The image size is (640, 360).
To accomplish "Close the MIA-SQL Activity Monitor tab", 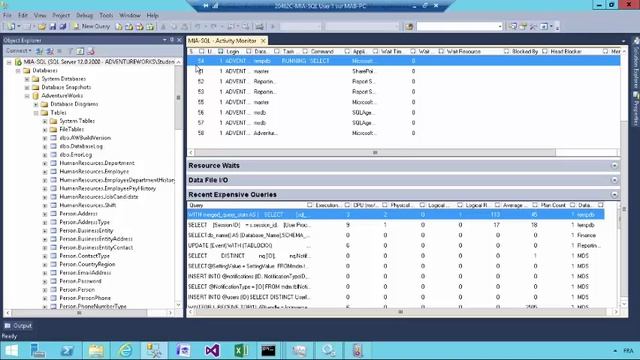I will pyautogui.click(x=263, y=40).
